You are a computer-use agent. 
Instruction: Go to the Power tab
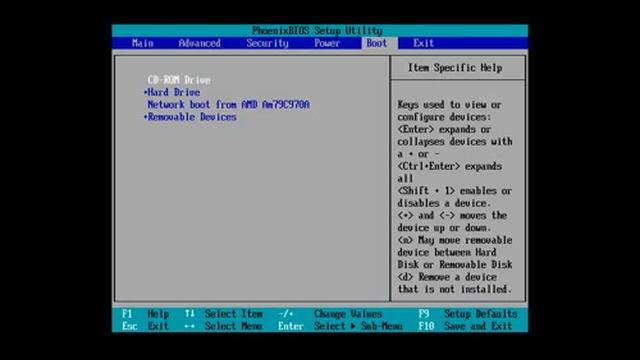tap(327, 43)
